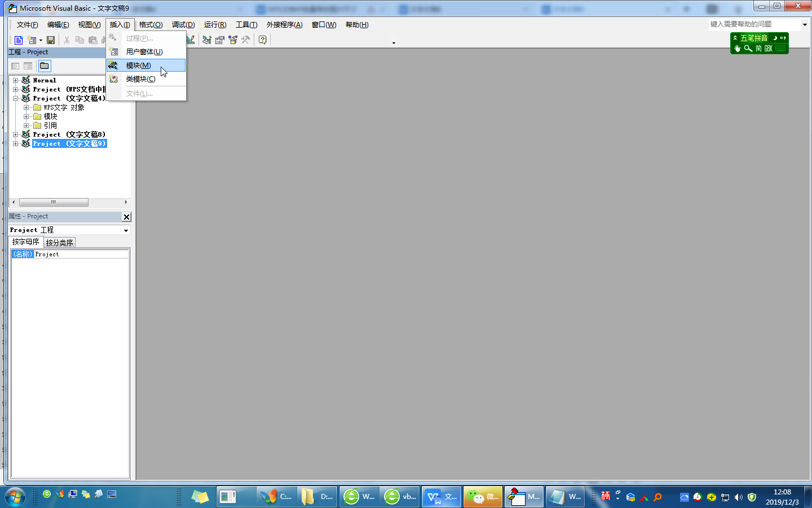Screen dimensions: 812x508
Task: Open the insert object dropdown arrow in toolbar
Action: (x=41, y=40)
